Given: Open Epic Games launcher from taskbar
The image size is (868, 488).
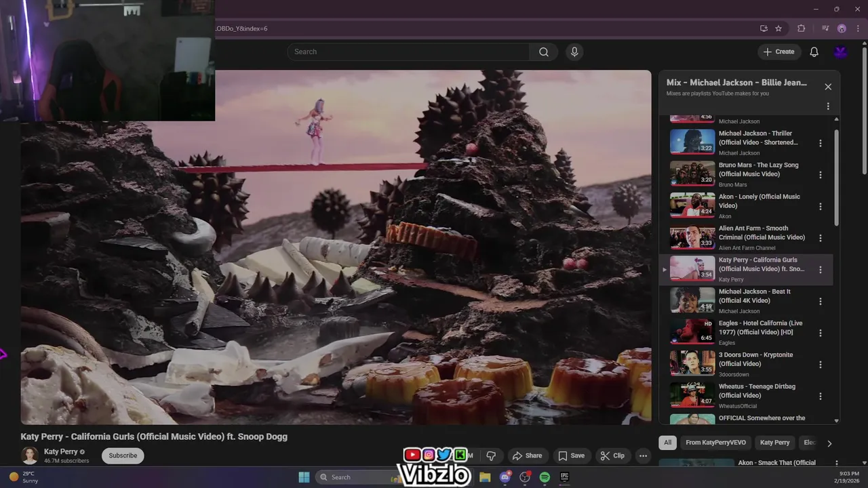Looking at the screenshot, I should point(564,477).
